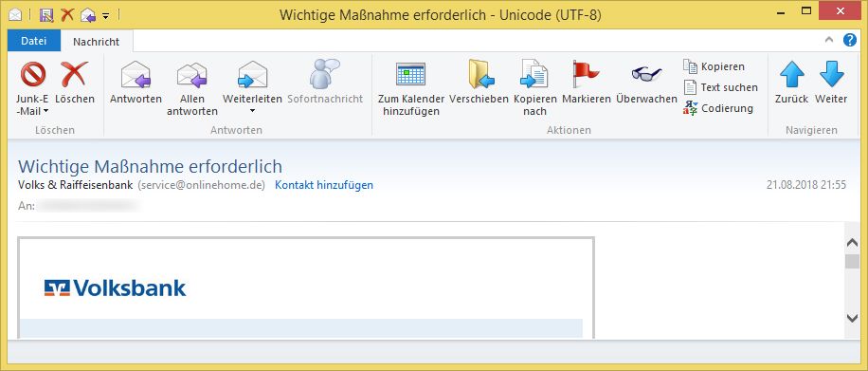Click the save icon in quick access toolbar
The image size is (868, 371).
click(47, 15)
